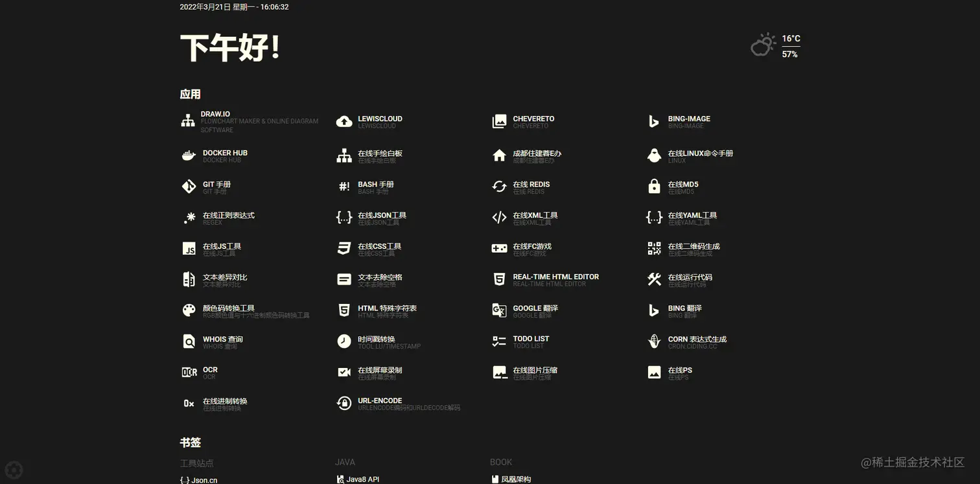Click the 颜色码转换工具 palette icon
The width and height of the screenshot is (980, 484).
[189, 311]
